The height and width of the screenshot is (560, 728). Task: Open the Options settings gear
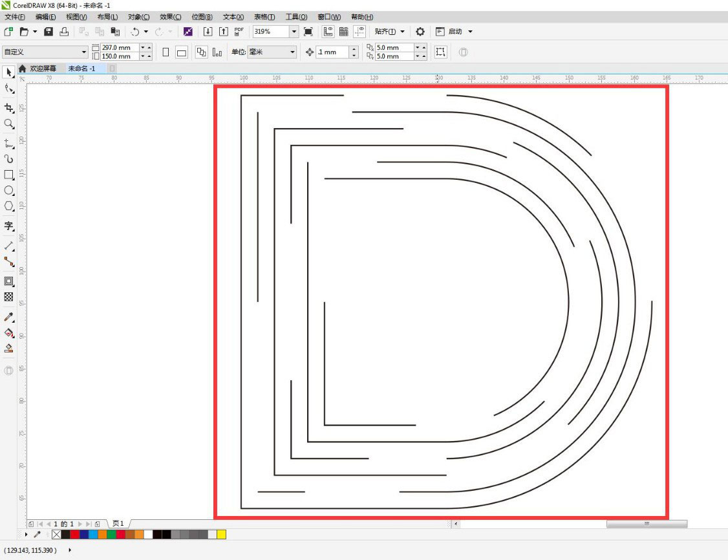coord(420,31)
